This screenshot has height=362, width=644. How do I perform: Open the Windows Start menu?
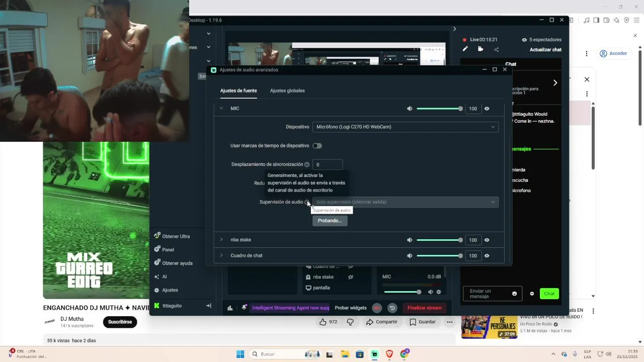pos(240,354)
